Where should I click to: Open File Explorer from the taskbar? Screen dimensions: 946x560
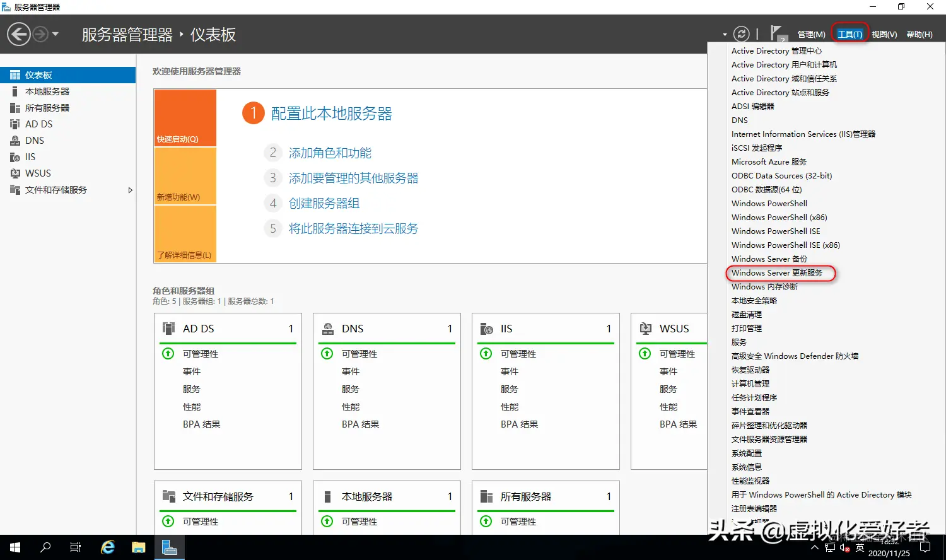click(x=139, y=547)
